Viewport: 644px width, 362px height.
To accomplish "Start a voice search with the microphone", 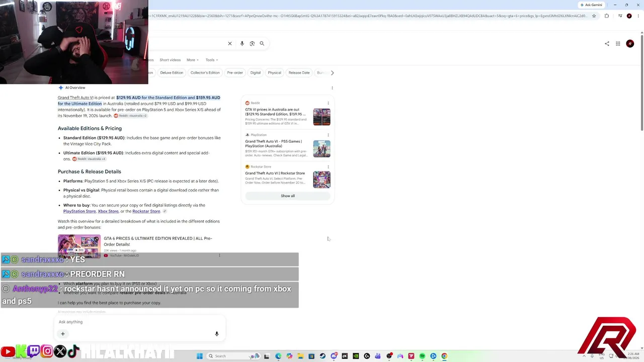I will coord(242,44).
